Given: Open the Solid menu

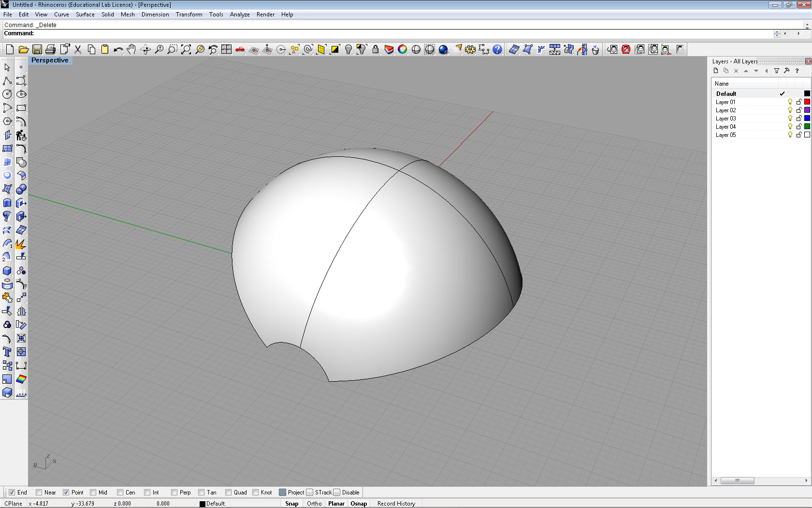Looking at the screenshot, I should 108,15.
